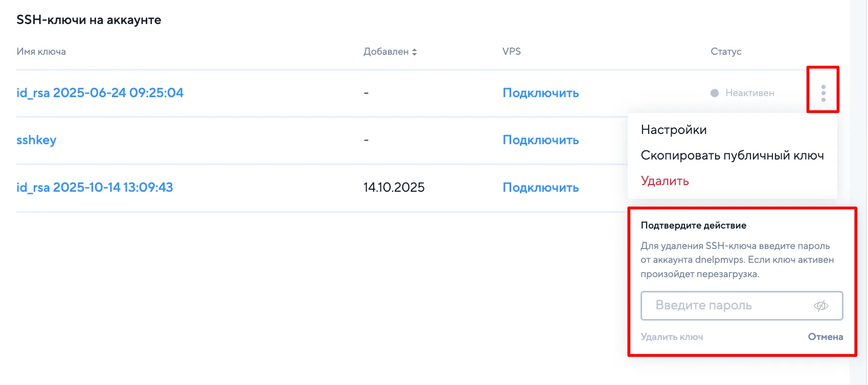Click Отмена to cancel the deletion
The image size is (868, 385).
click(825, 337)
